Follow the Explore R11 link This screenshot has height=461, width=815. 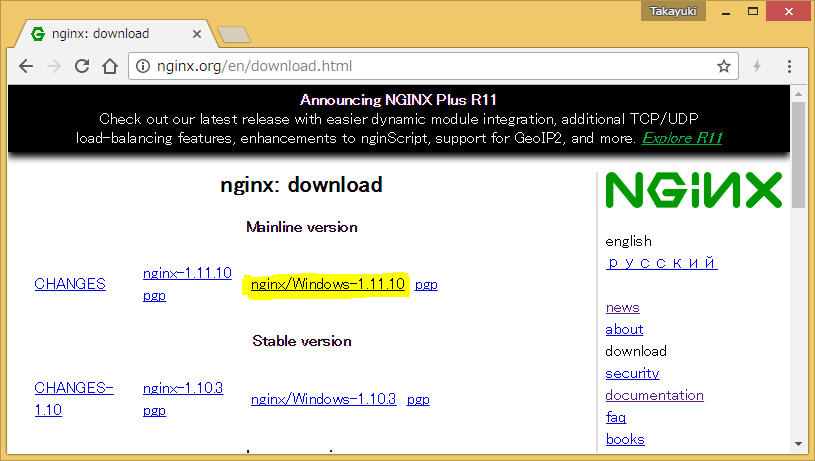pos(682,138)
